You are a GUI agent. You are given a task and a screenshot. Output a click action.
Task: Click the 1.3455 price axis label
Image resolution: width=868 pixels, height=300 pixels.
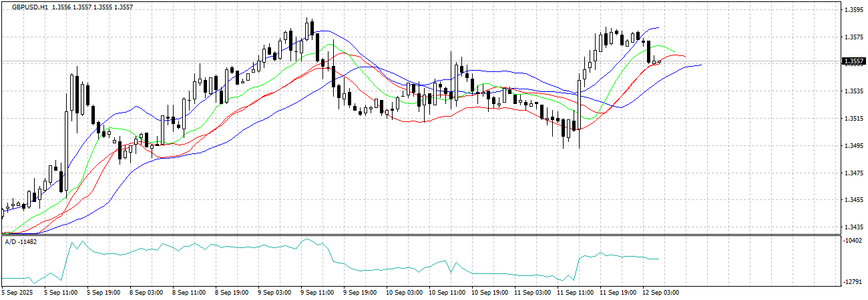pyautogui.click(x=853, y=200)
